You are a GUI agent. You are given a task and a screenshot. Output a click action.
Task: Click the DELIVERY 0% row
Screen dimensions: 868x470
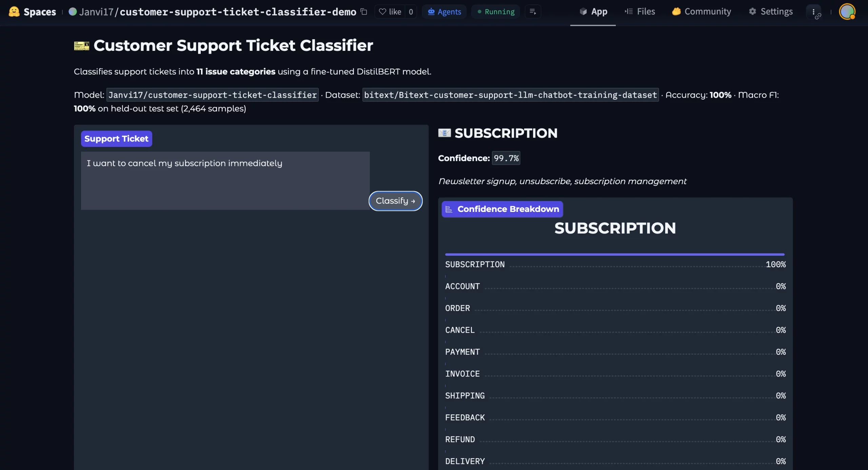tap(615, 461)
